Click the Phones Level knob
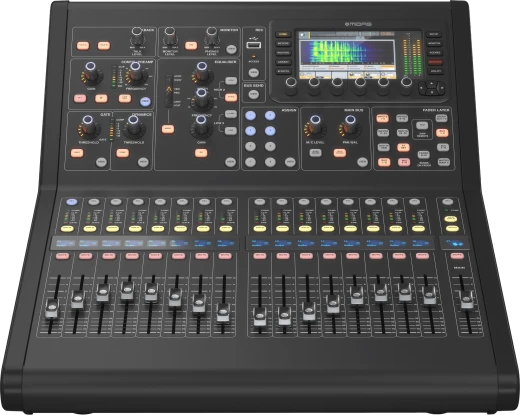The height and width of the screenshot is (415, 520). (x=211, y=36)
